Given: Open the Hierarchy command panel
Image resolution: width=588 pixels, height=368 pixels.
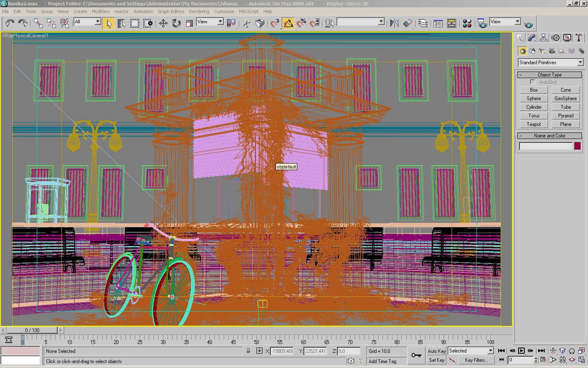Looking at the screenshot, I should click(543, 38).
